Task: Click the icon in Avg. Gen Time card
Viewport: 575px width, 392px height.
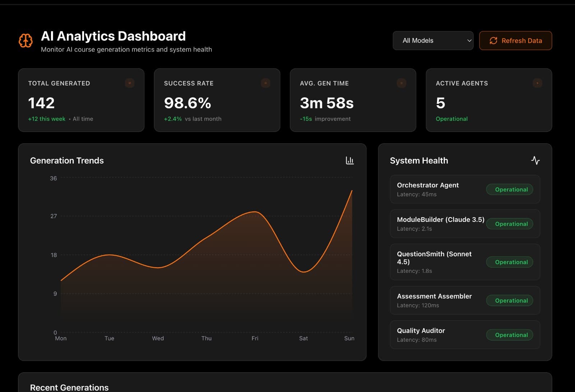Action: [401, 83]
